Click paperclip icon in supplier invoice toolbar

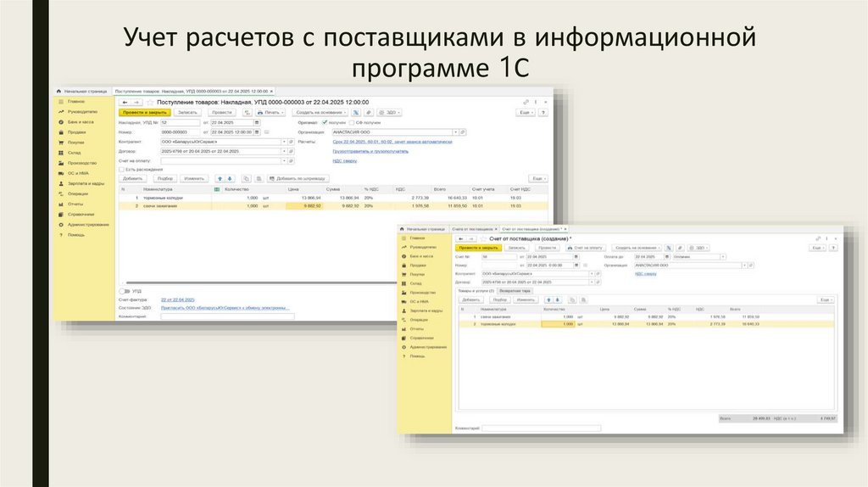(x=681, y=249)
